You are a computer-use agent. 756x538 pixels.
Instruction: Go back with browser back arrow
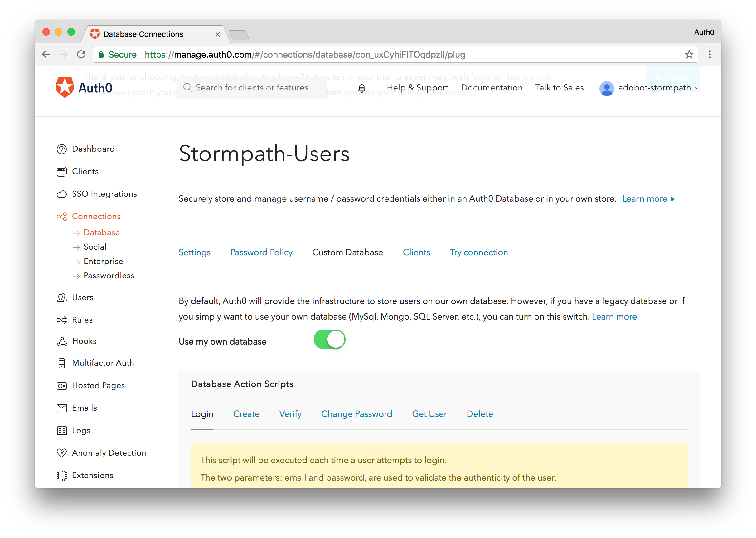point(46,54)
